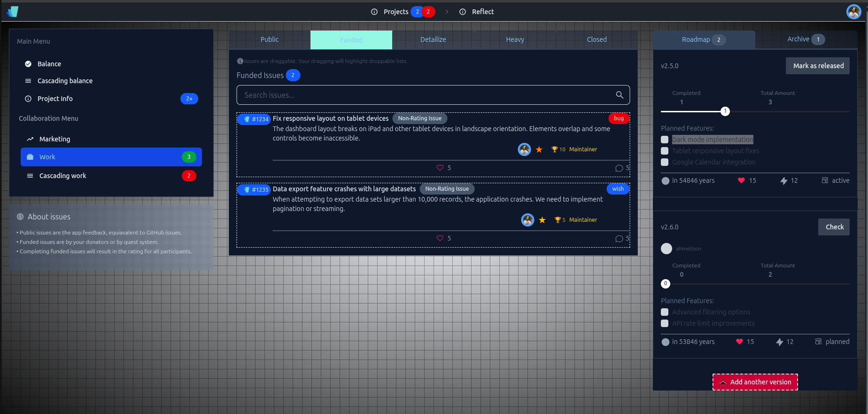Expand the Add another version section
Viewport: 868px width, 414px height.
(755, 382)
